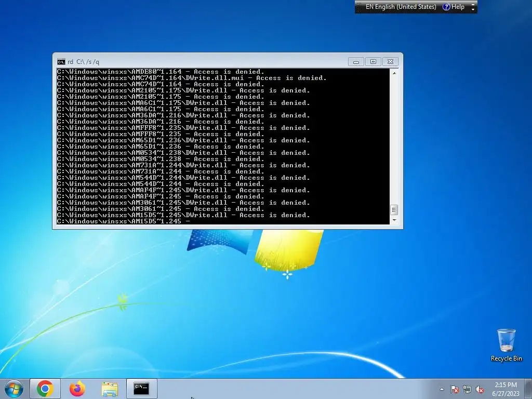Viewport: 532px width, 399px height.
Task: Maximize the Command Prompt window
Action: tap(373, 62)
